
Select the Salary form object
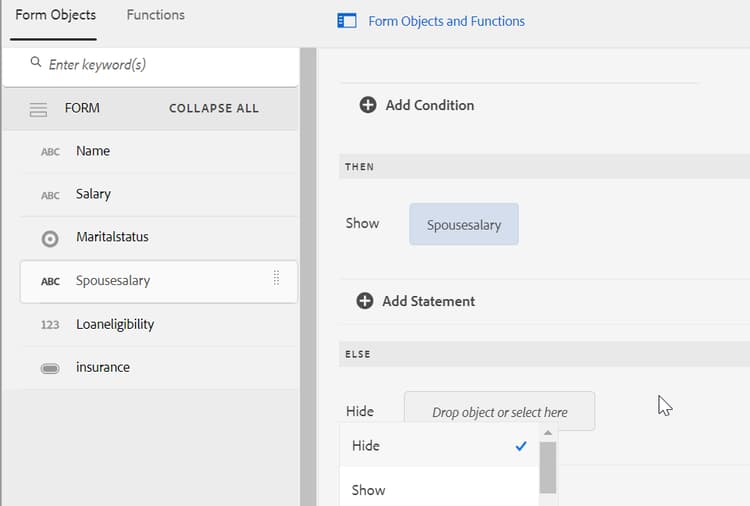pos(93,194)
